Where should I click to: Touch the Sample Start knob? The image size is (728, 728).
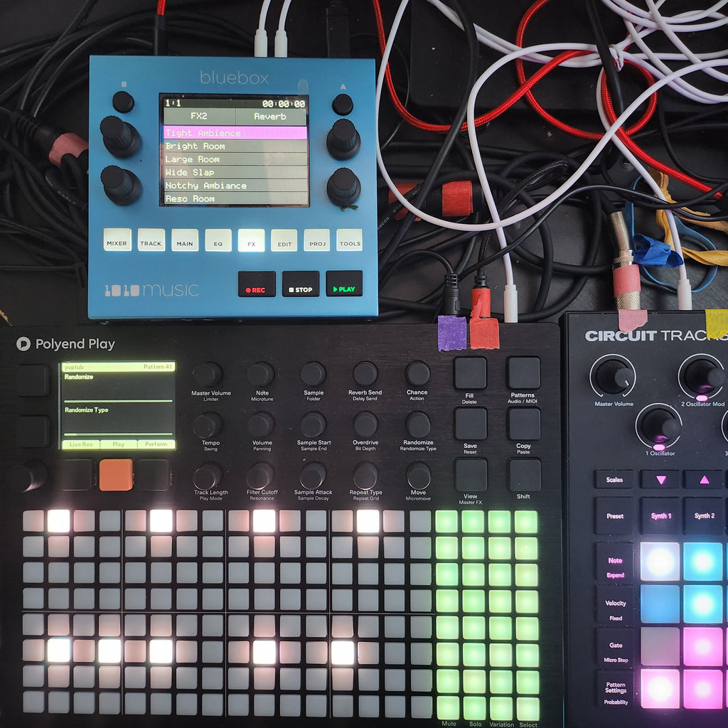pos(314,424)
